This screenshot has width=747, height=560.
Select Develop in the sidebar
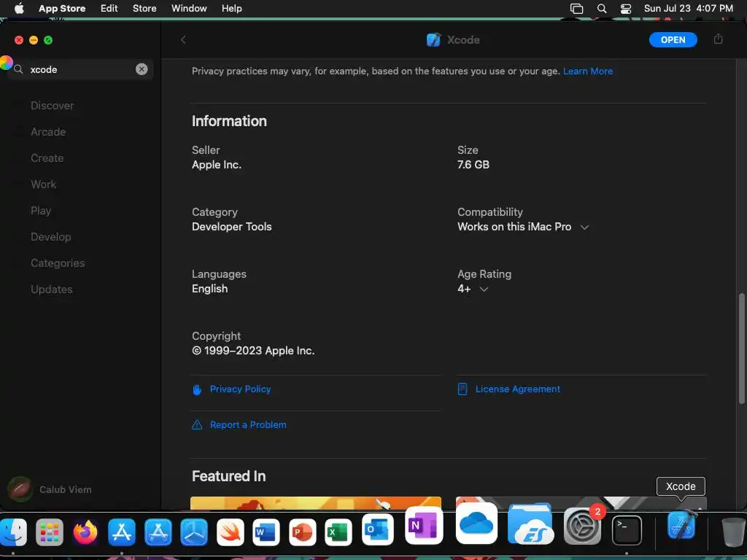click(50, 237)
